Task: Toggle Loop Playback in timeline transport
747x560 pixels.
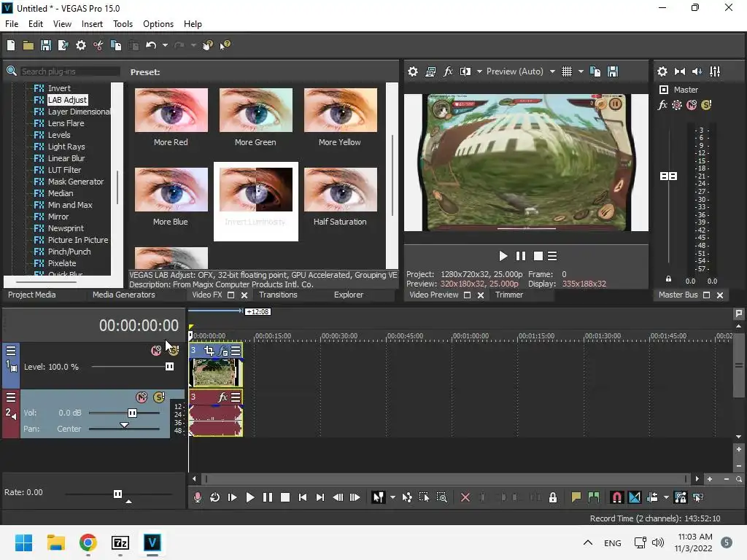Action: point(215,497)
